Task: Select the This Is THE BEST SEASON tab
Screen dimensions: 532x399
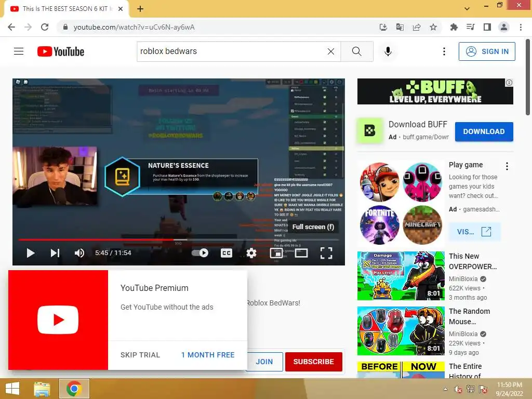Action: [x=66, y=9]
